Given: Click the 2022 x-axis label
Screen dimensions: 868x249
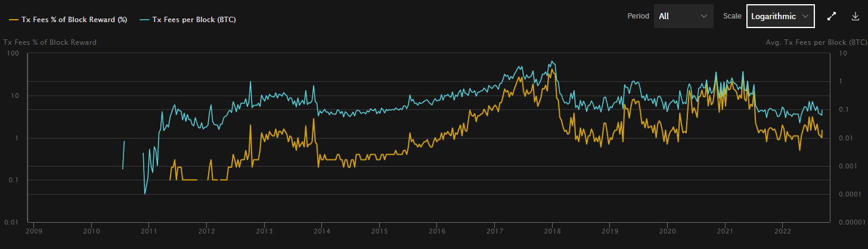Looking at the screenshot, I should coord(783,230).
